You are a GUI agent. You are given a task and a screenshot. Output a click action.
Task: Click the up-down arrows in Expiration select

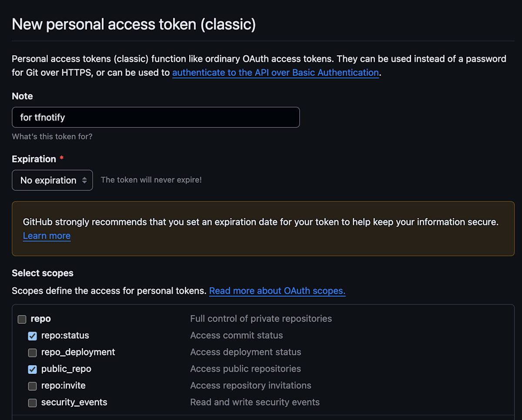click(x=84, y=180)
